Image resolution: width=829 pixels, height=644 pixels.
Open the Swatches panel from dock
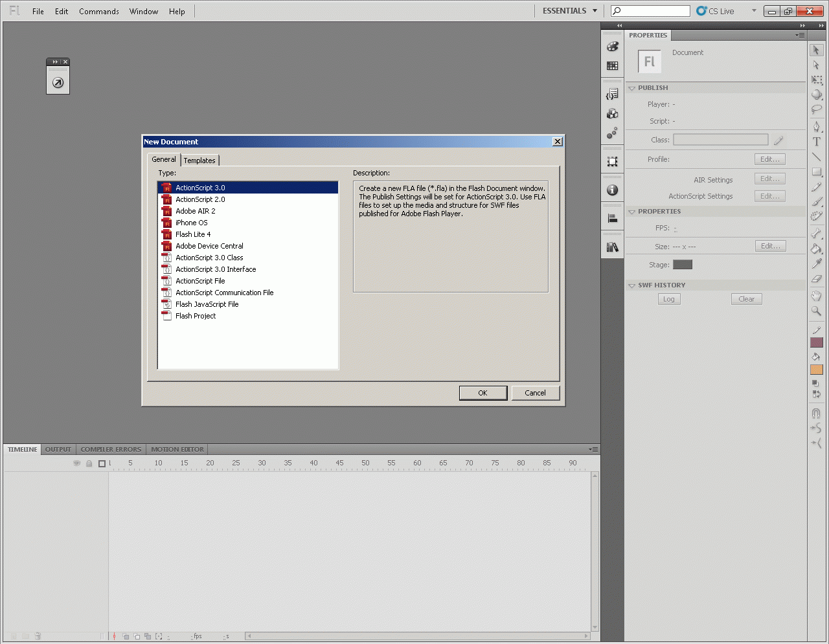(x=612, y=65)
